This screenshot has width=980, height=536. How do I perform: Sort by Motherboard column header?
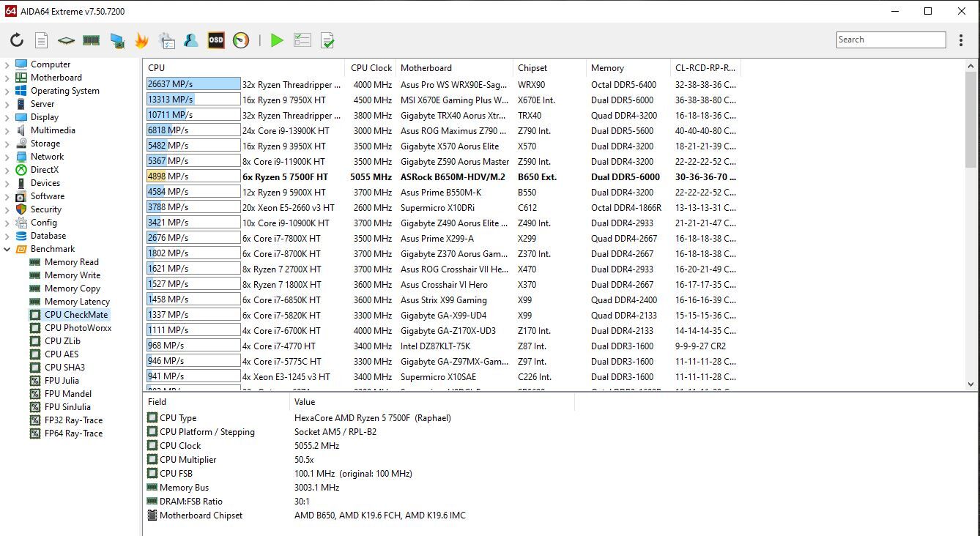coord(454,68)
